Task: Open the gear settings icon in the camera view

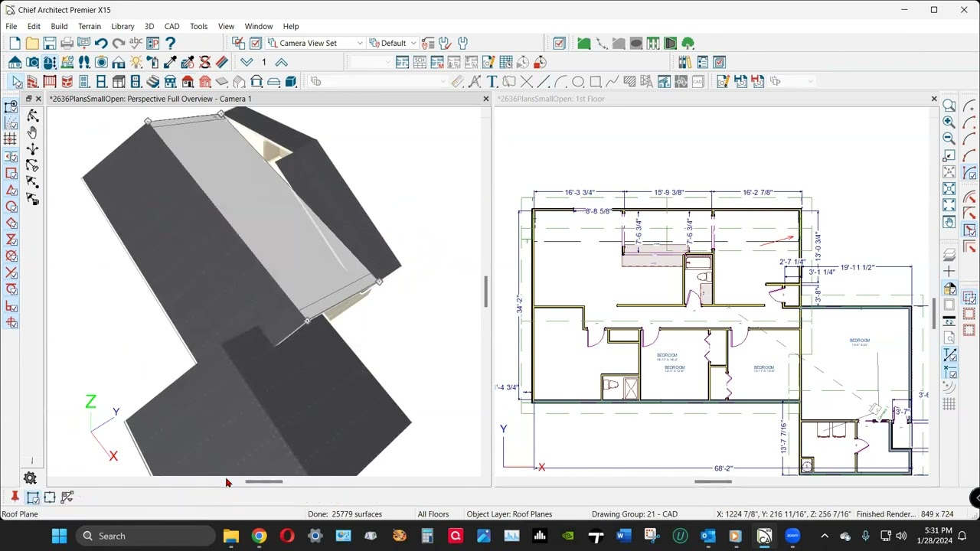Action: 31,478
